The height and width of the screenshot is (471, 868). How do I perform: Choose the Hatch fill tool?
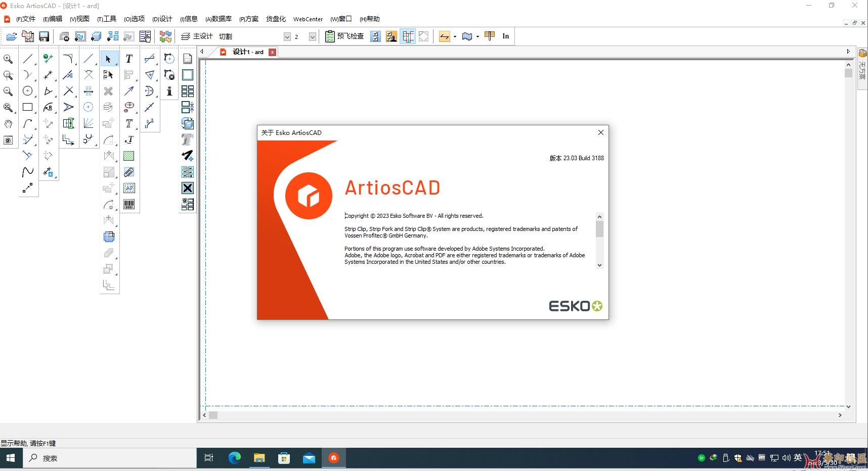point(129,156)
